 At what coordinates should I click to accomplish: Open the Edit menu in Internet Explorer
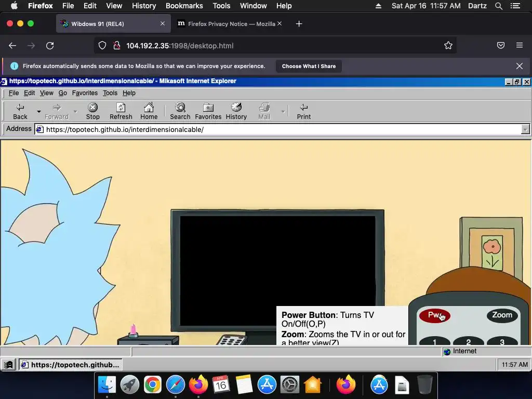(29, 93)
